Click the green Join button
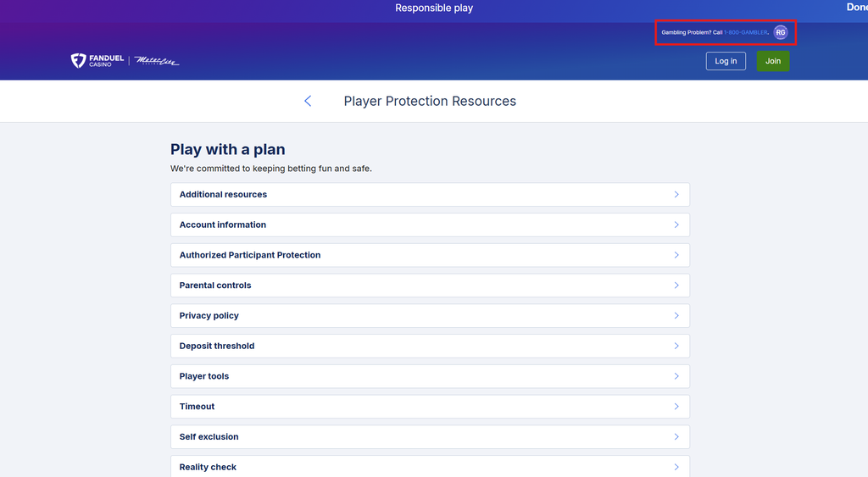 pos(773,61)
